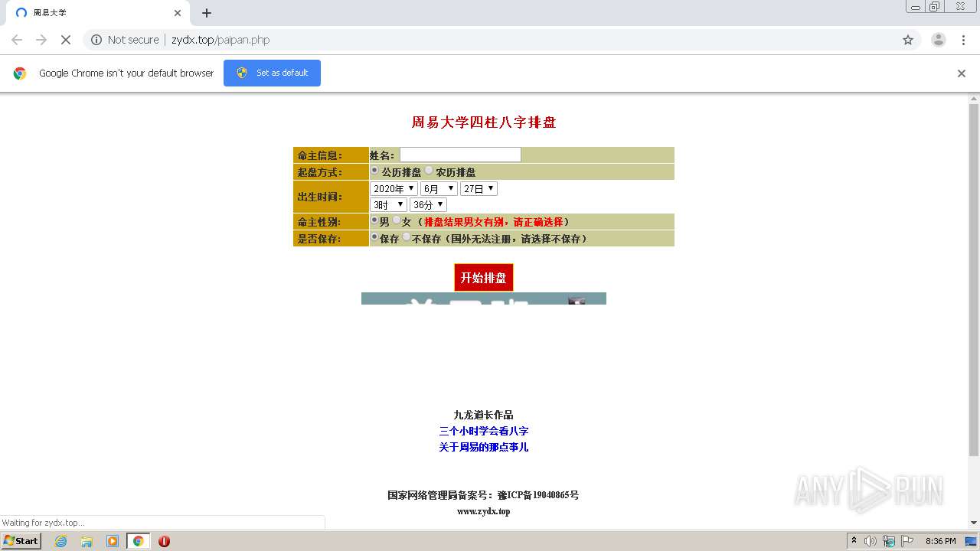Open network status tray icon
Screen dimensions: 980x551
(889, 541)
